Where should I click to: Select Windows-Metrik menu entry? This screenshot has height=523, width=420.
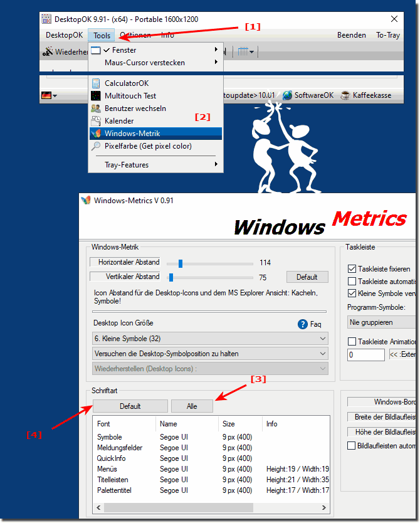(155, 134)
